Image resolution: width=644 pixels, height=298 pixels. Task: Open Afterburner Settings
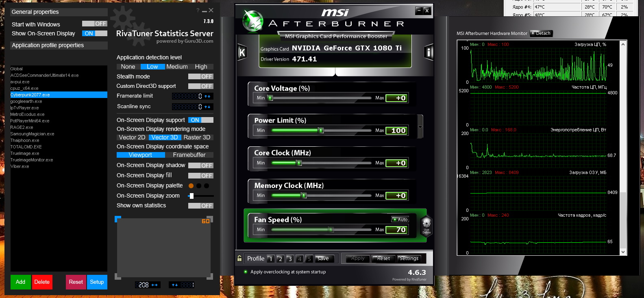pyautogui.click(x=409, y=259)
